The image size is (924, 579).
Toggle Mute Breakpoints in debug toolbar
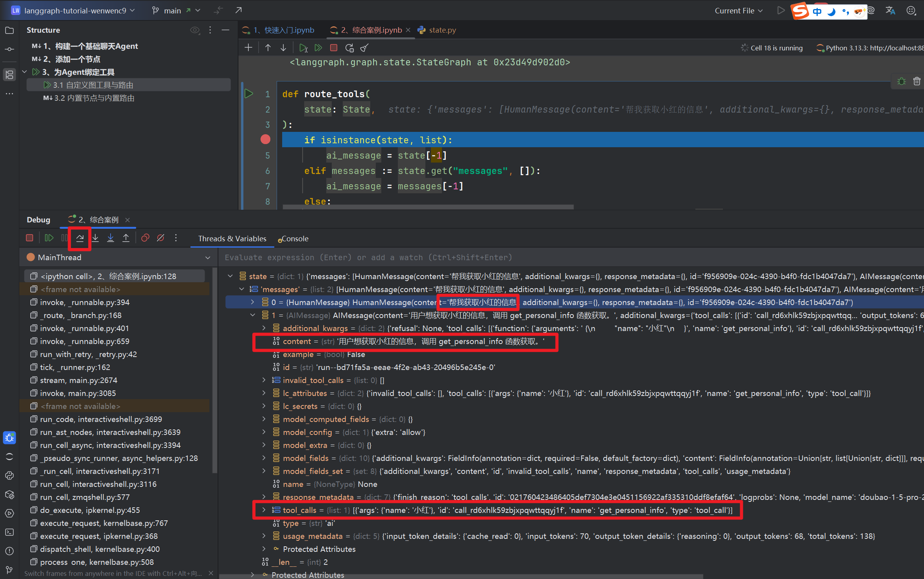point(161,238)
